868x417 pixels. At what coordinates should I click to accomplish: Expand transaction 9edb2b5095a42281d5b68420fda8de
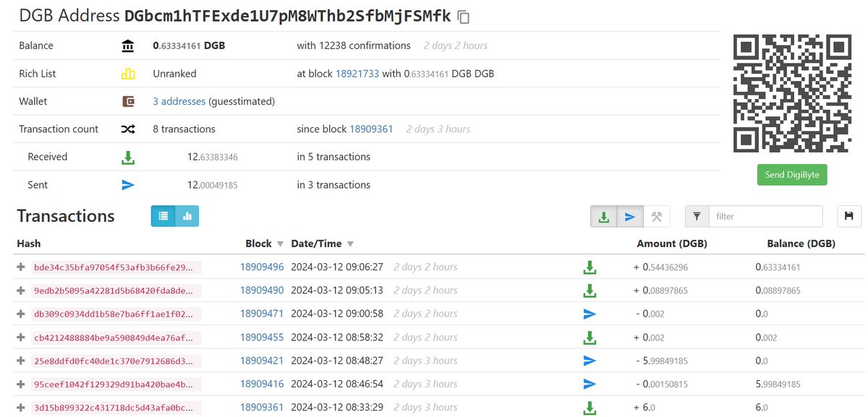(21, 291)
